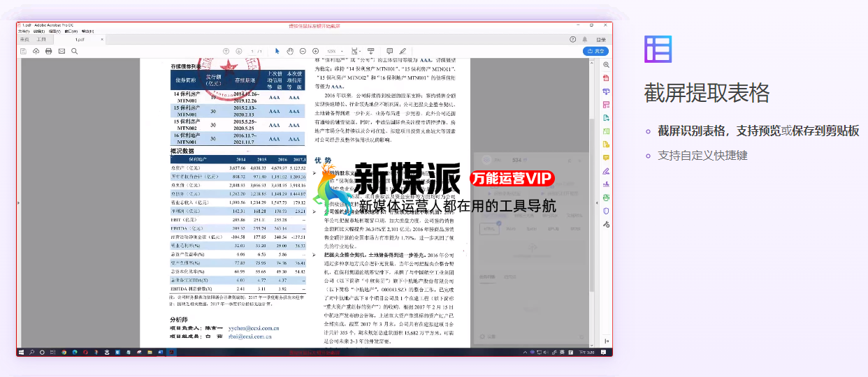Open the Export PDF tool in right pane
868x377 pixels.
606,117
